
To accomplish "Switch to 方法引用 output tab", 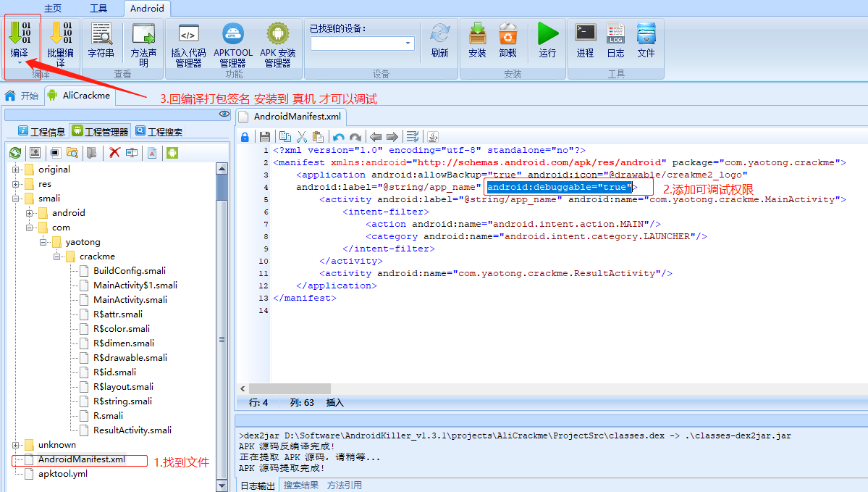I will 345,485.
